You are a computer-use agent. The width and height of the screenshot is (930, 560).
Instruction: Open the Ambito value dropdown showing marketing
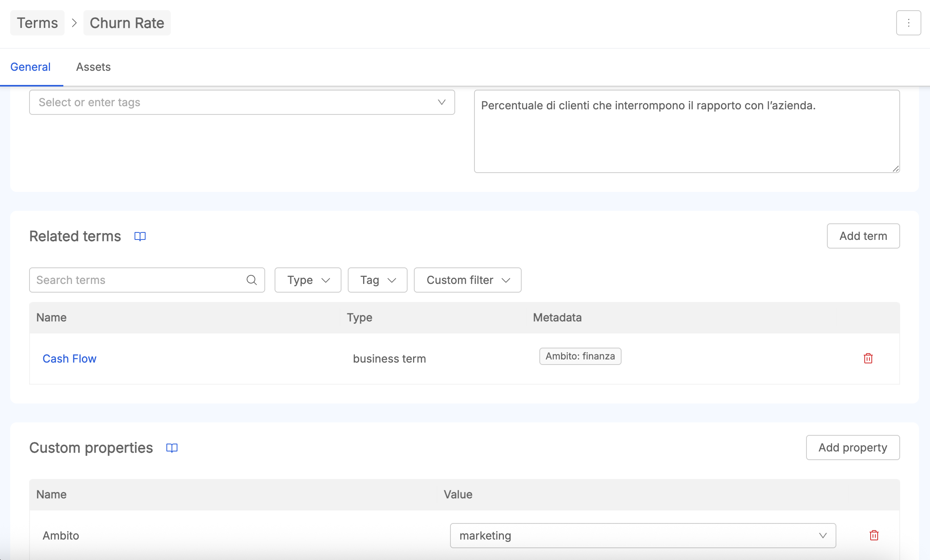point(643,536)
